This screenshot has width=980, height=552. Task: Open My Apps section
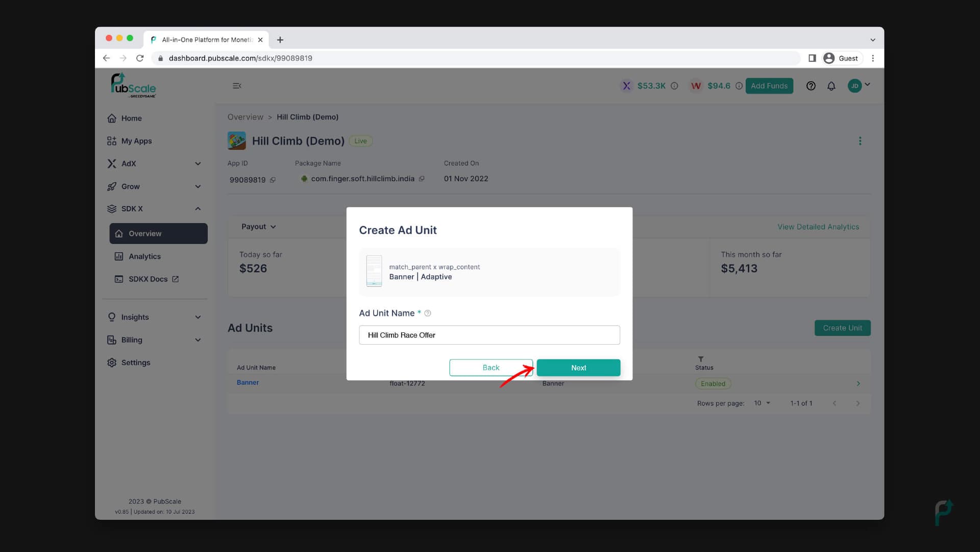point(136,141)
